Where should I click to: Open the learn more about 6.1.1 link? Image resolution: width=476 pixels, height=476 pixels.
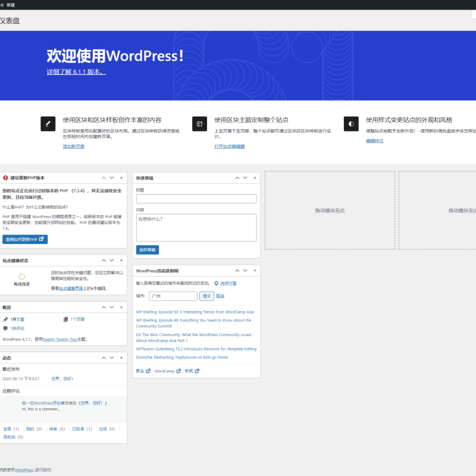click(76, 72)
